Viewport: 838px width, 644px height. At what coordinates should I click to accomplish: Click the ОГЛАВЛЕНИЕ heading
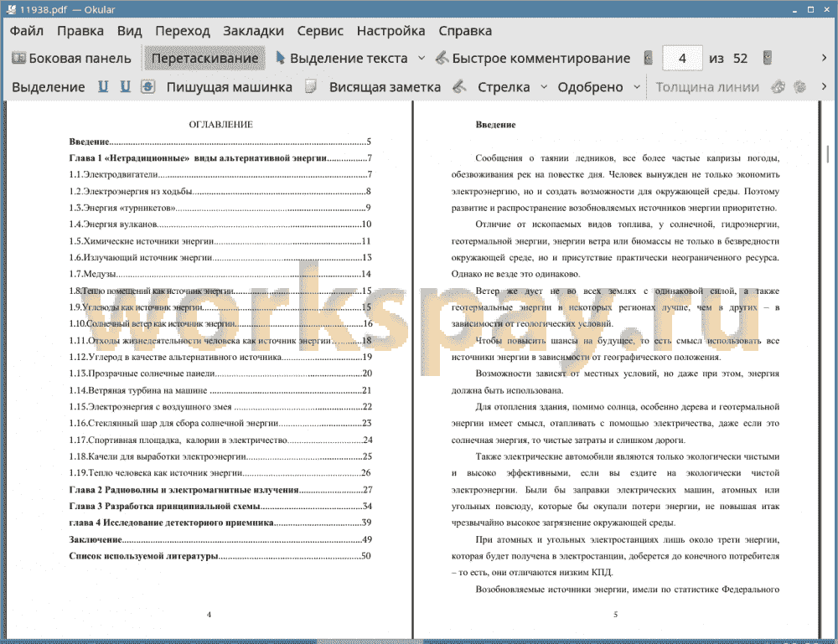click(x=220, y=125)
